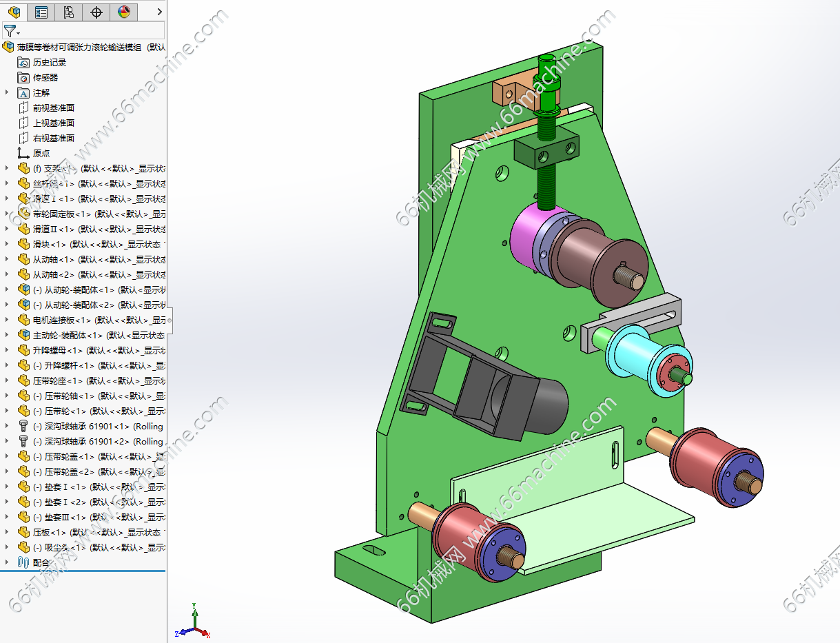The image size is (840, 643).
Task: Open the FeatureManager design tree tab
Action: 14,12
